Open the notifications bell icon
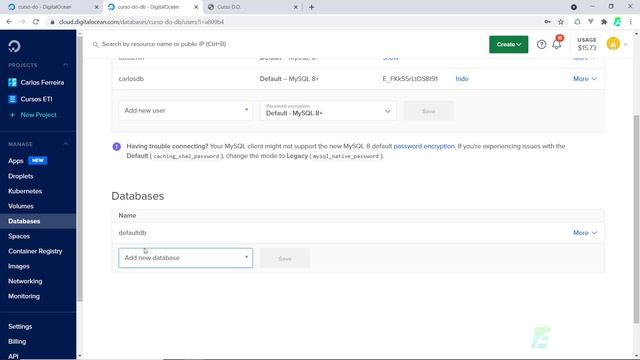Screen dimensions: 640x360 point(557,44)
